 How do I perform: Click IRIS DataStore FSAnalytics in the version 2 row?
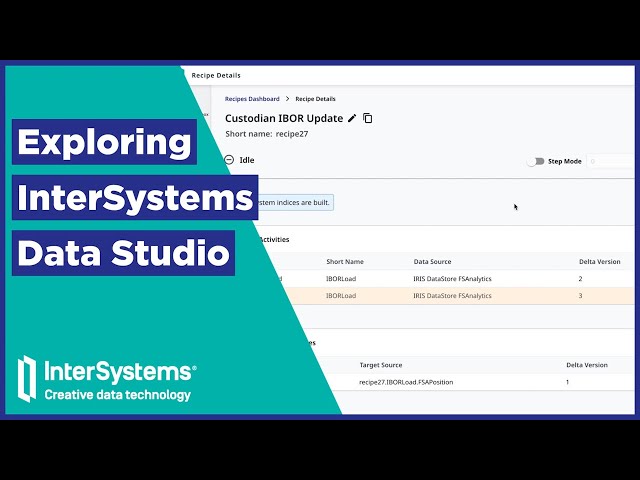[x=452, y=279]
